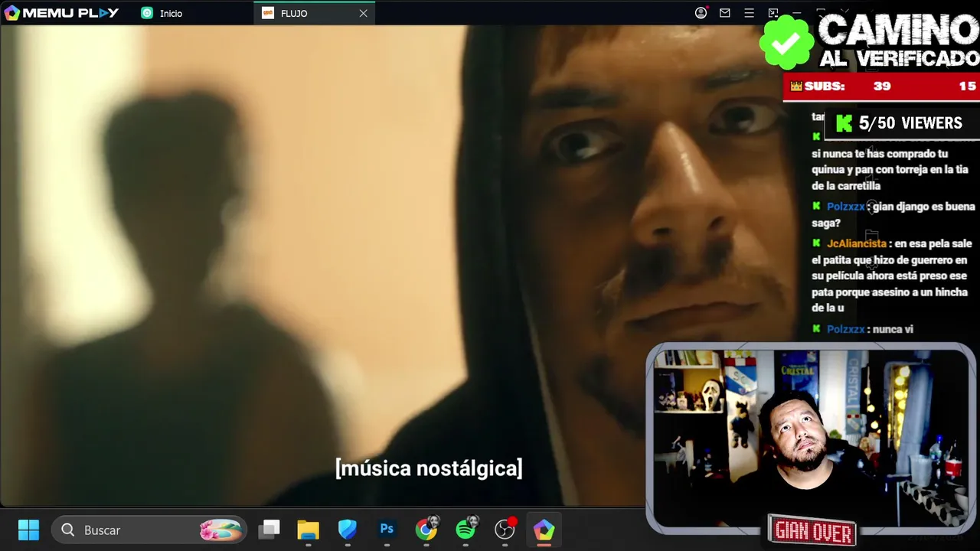
Task: Open the MEmu hamburger menu
Action: [750, 13]
